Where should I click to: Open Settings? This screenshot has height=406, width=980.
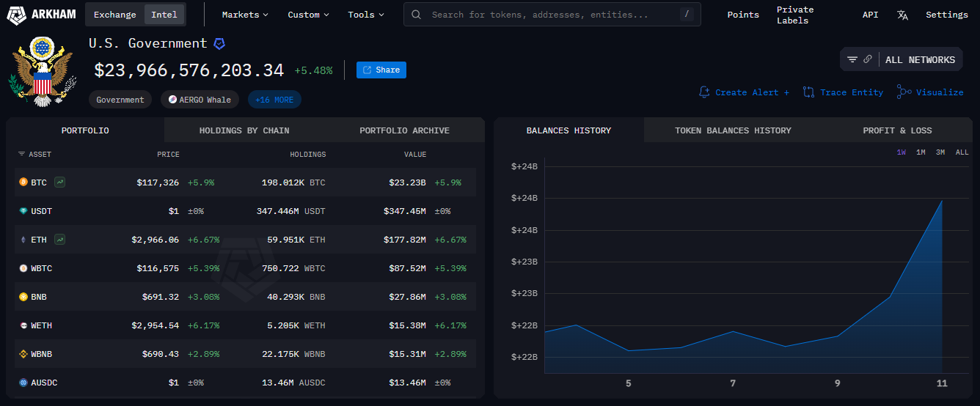pos(947,15)
